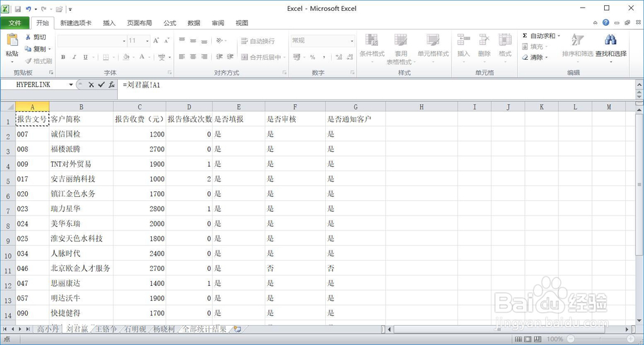Switch to the Data (数据) tab
The height and width of the screenshot is (345, 644).
coord(194,23)
